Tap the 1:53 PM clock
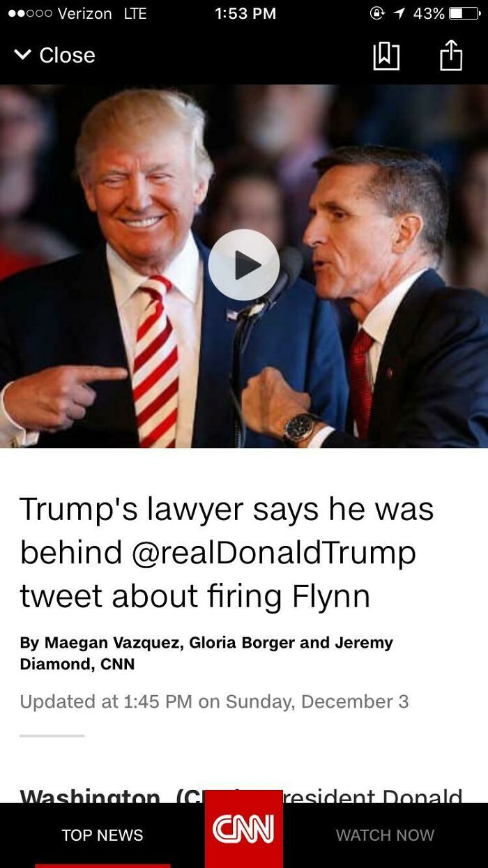Viewport: 488px width, 868px height. point(245,13)
